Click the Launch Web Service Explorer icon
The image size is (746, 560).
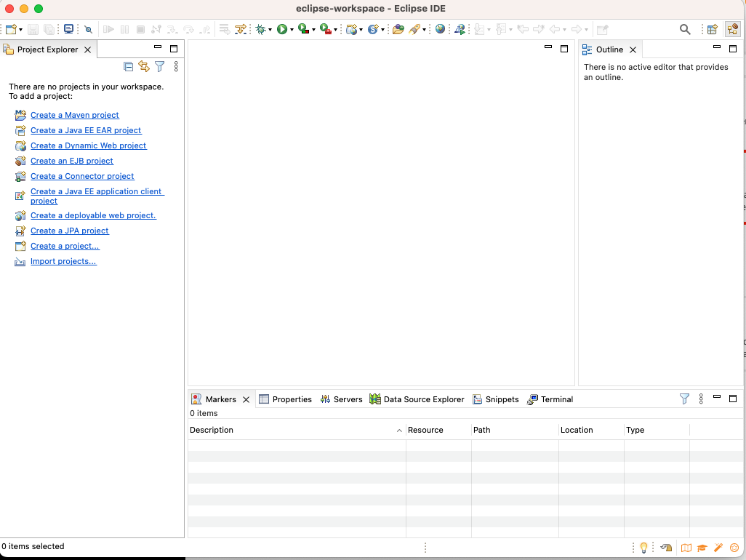460,30
